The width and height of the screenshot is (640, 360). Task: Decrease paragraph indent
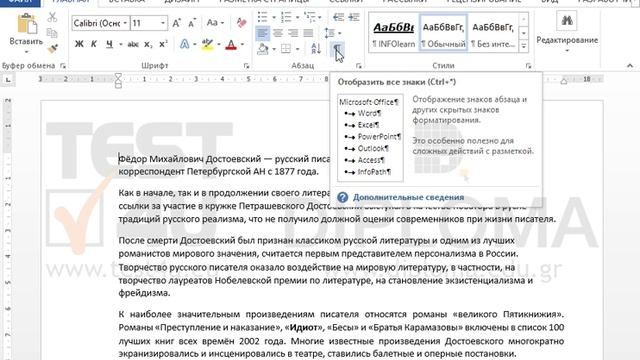coord(338,17)
